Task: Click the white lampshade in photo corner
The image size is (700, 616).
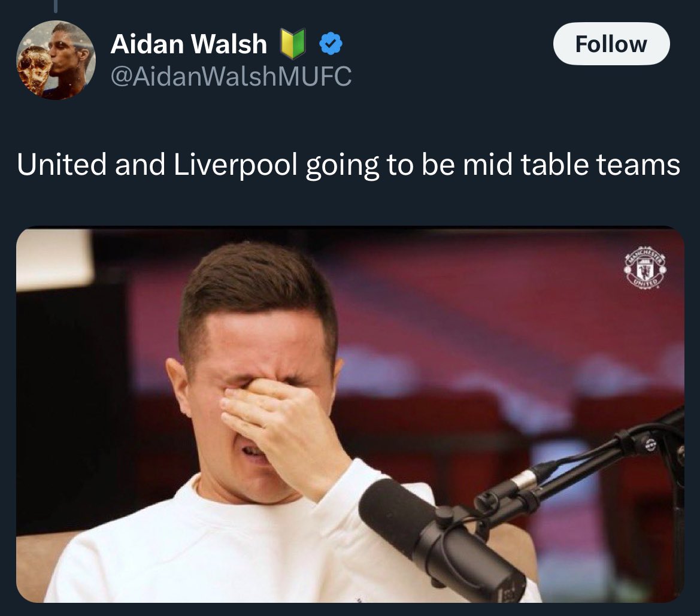Action: (54, 259)
